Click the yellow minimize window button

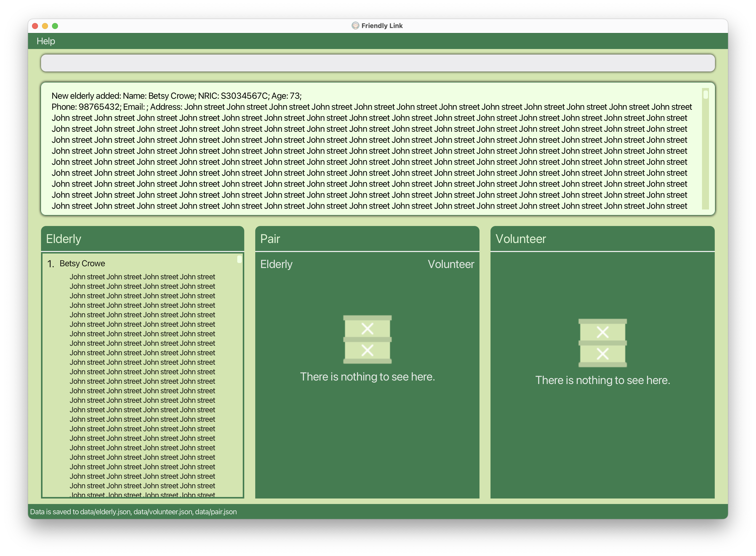tap(45, 26)
